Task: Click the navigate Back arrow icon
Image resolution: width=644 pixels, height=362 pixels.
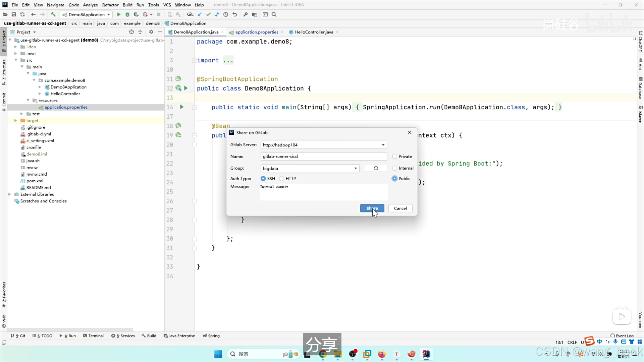Action: point(33,14)
